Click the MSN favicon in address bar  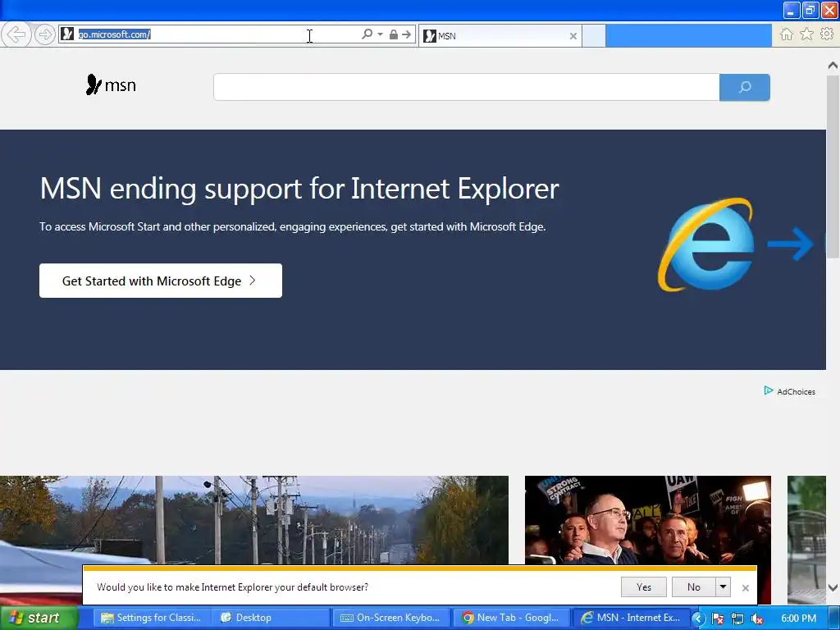tap(67, 34)
